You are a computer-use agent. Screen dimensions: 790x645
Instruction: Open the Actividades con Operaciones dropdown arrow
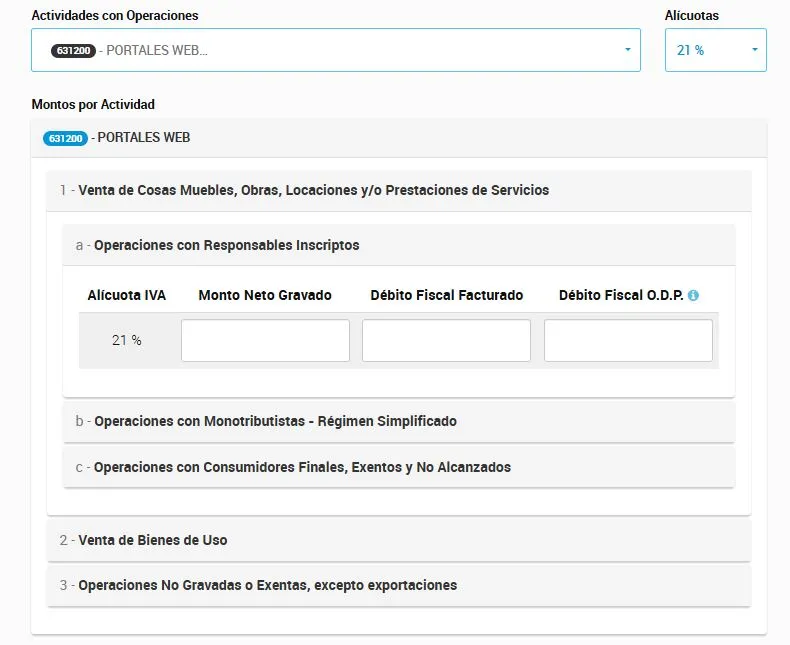click(x=628, y=49)
